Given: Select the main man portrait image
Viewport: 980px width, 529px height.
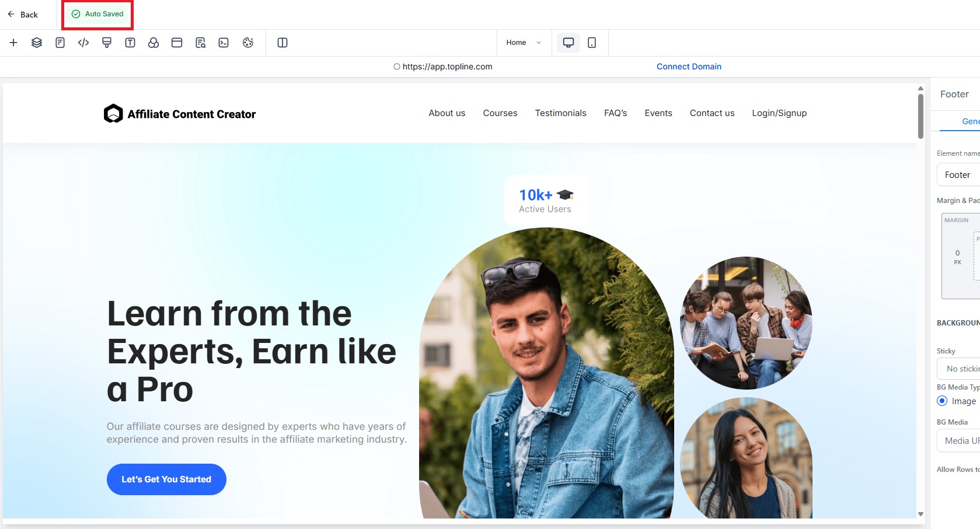Looking at the screenshot, I should 546,373.
